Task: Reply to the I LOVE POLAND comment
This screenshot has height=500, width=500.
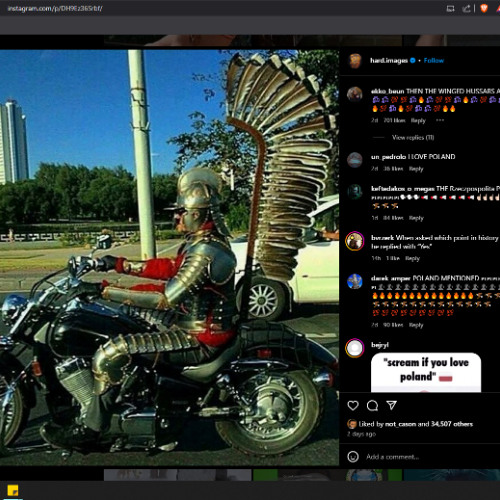Action: 416,169
